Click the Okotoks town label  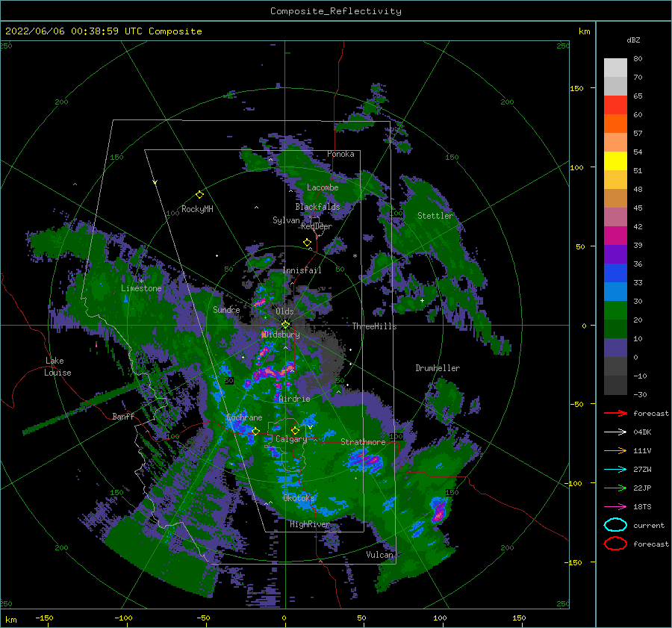pos(299,498)
